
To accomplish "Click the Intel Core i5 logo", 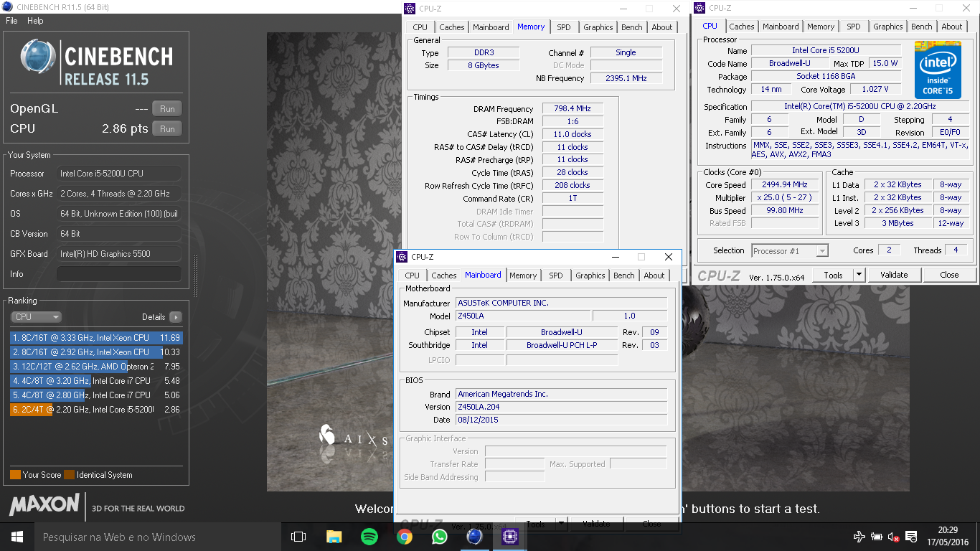I will pos(938,70).
